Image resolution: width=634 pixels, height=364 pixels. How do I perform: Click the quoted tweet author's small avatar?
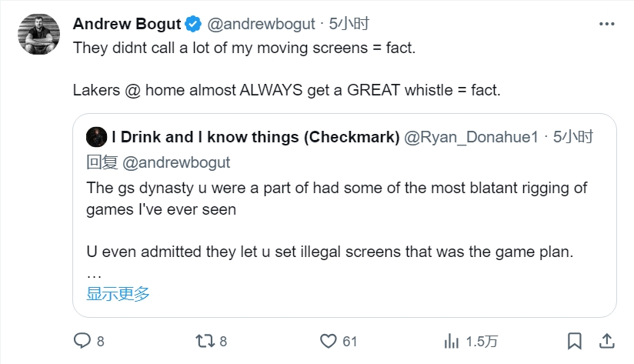(x=96, y=137)
